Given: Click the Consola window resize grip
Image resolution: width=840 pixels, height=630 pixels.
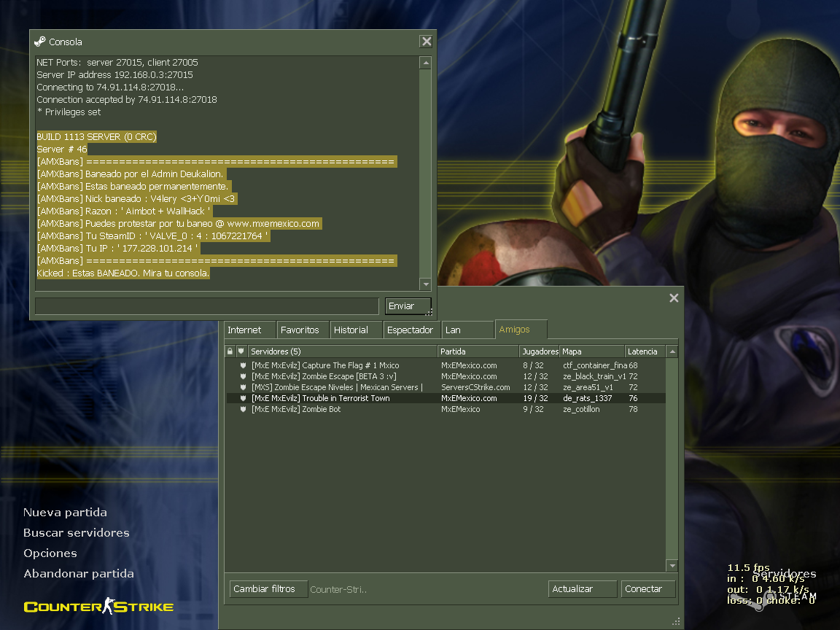Looking at the screenshot, I should coord(429,312).
